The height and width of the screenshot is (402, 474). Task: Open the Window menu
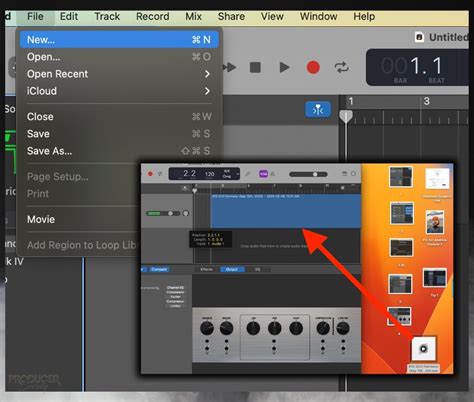click(318, 16)
